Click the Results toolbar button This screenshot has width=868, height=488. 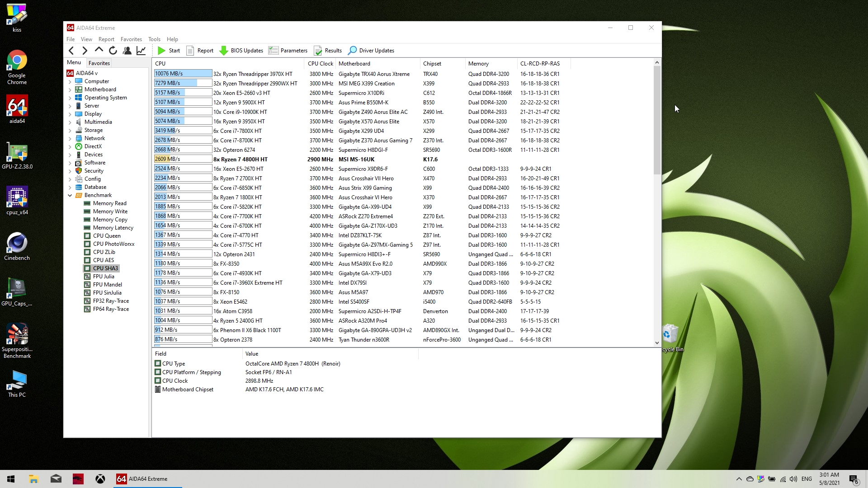tap(328, 51)
